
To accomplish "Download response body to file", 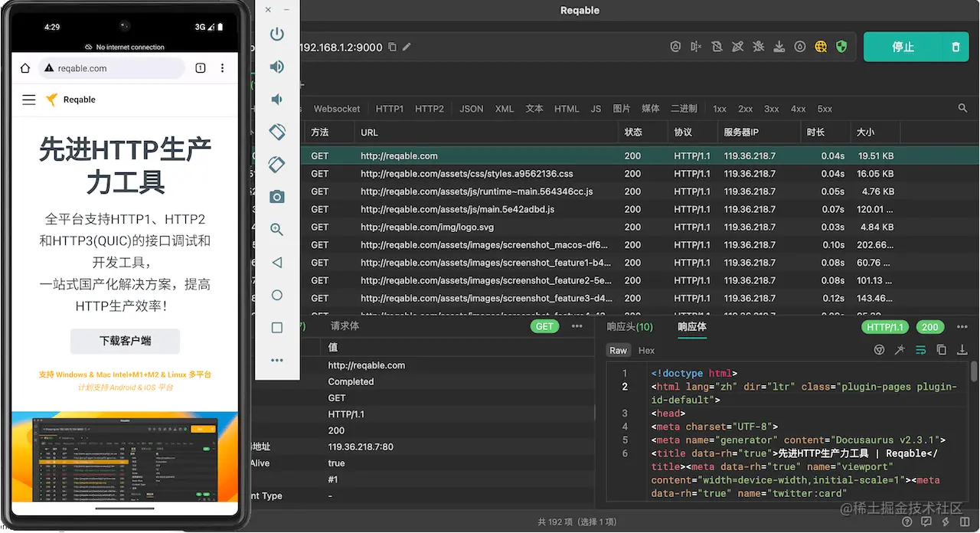I will point(962,350).
